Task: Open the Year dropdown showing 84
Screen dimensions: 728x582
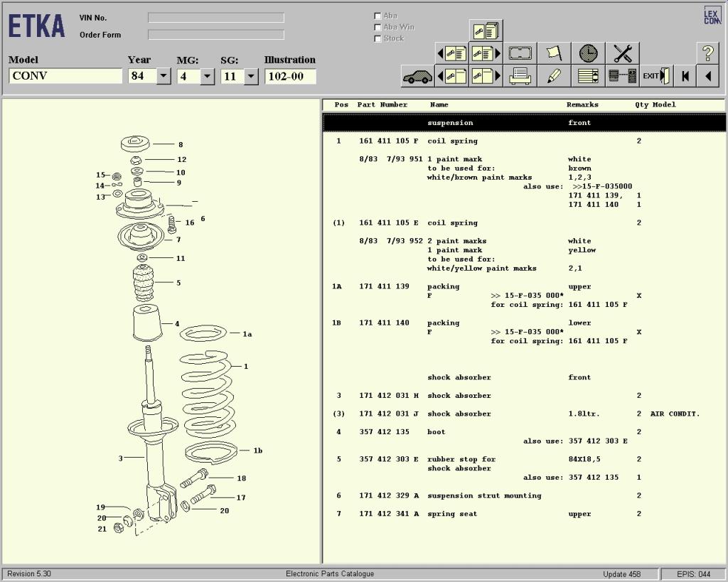Action: 164,76
